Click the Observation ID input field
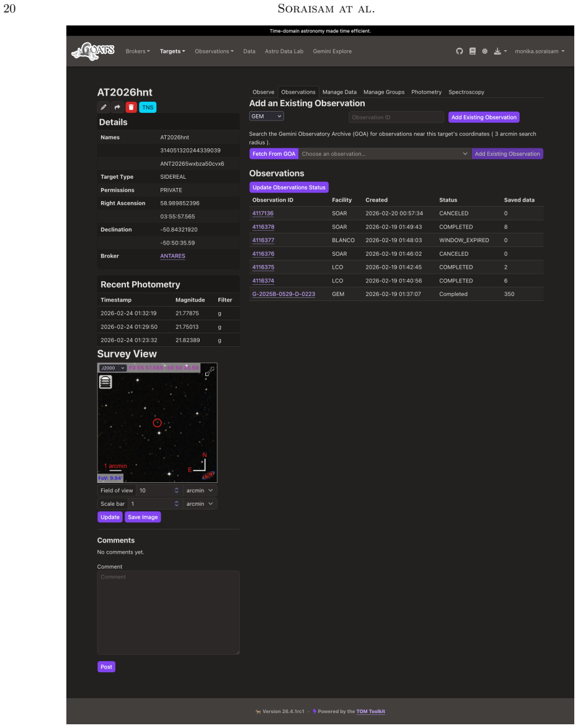 coord(396,117)
